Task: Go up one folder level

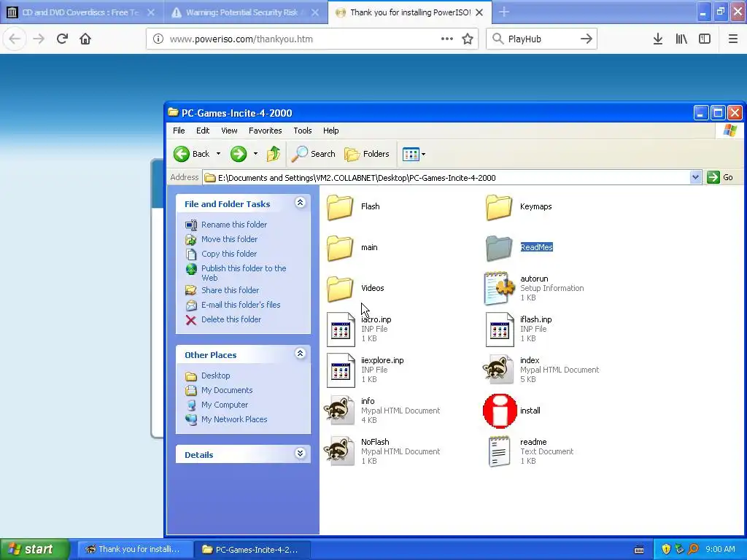Action: [x=274, y=154]
